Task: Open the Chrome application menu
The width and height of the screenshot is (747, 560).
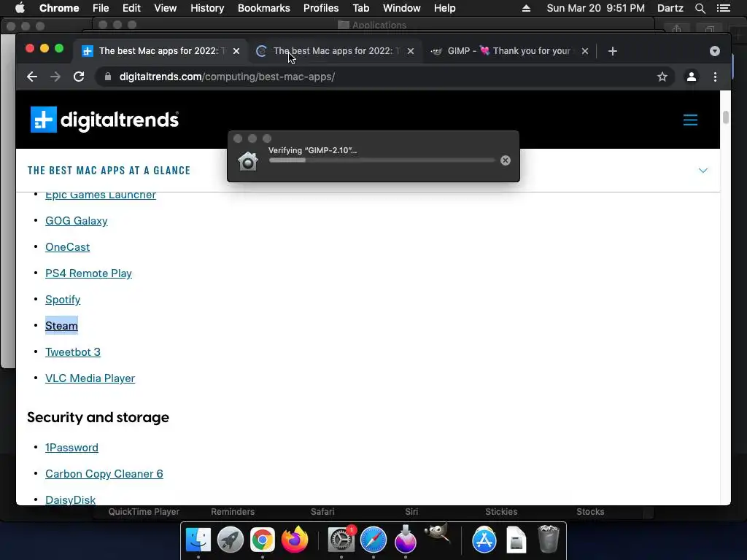Action: 59,8
